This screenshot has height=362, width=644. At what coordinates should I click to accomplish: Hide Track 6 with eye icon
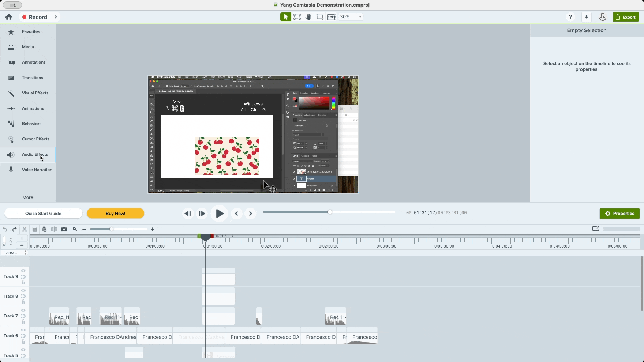[23, 330]
